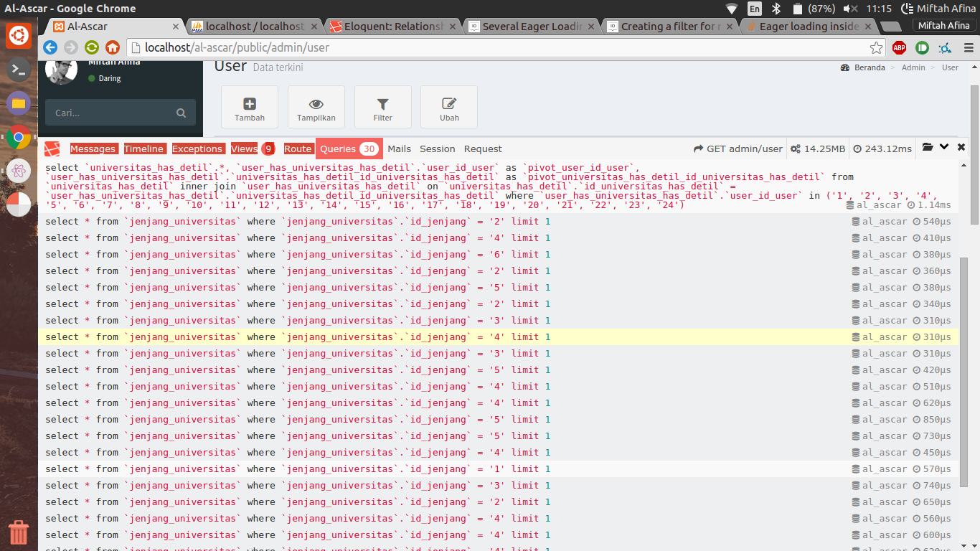
Task: Click the Laravel debugbar logo icon
Action: 52,149
